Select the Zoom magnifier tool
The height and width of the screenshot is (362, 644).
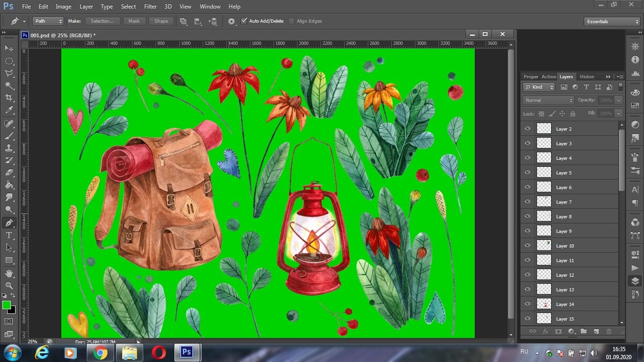click(x=9, y=286)
